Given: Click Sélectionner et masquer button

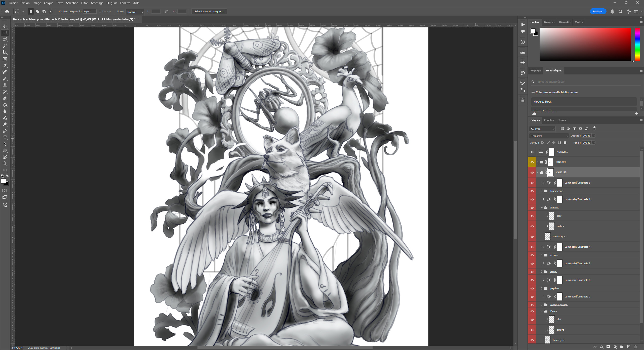Looking at the screenshot, I should click(209, 12).
